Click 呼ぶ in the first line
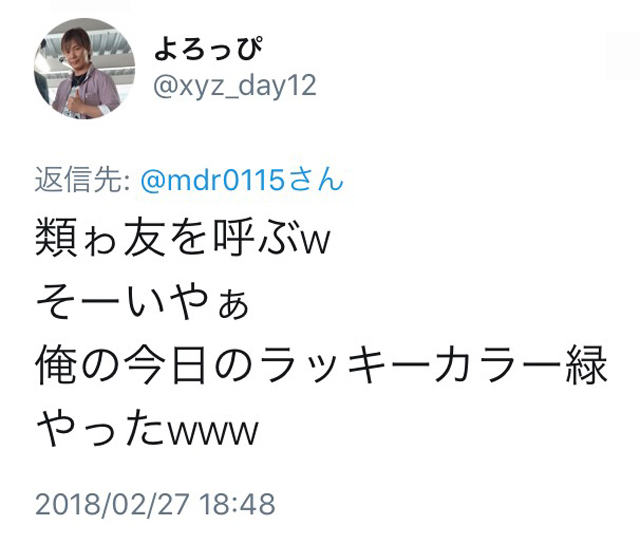 257,238
